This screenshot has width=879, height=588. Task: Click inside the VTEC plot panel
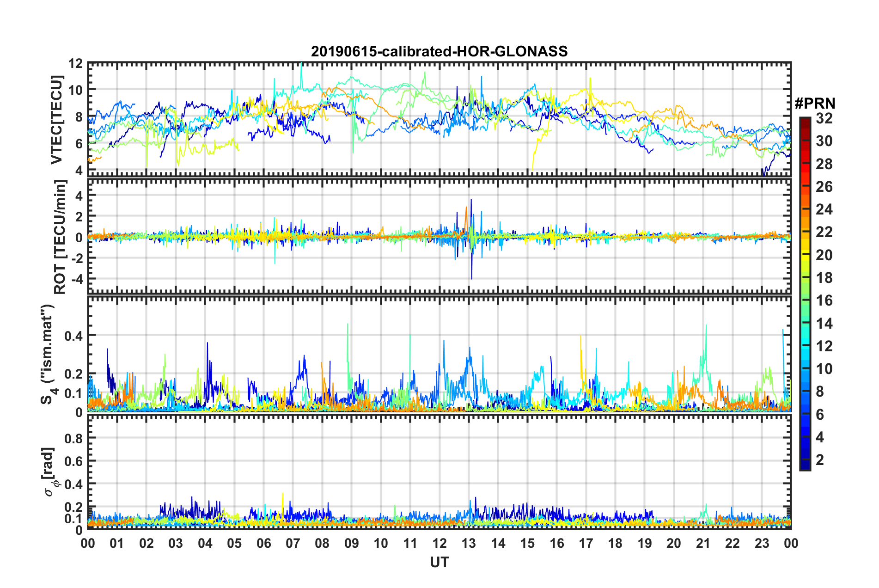(x=439, y=119)
